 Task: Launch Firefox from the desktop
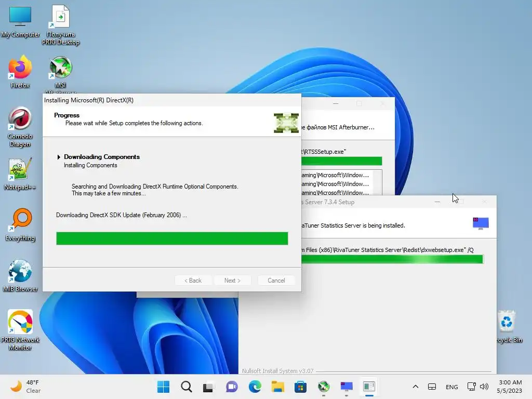20,72
